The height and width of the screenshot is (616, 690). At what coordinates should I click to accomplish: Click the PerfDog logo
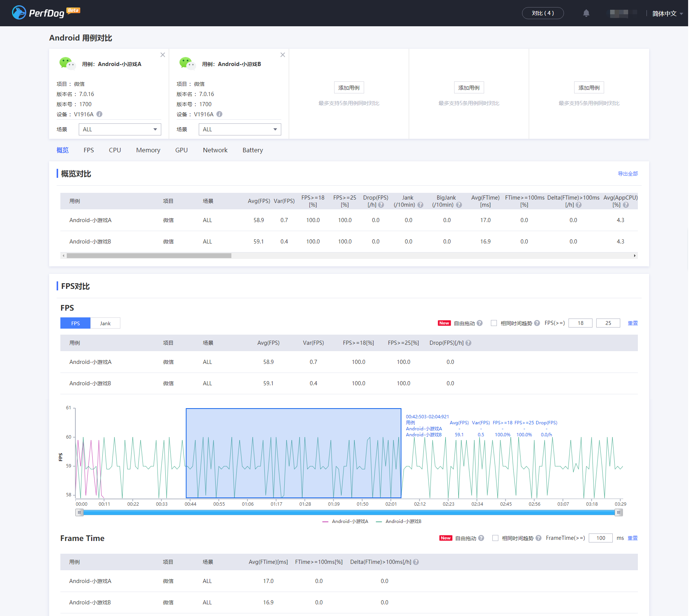click(x=46, y=13)
